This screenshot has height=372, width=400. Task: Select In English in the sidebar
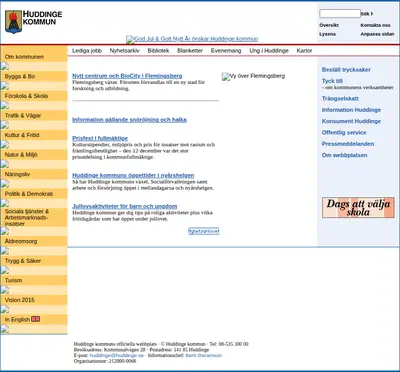[x=17, y=319]
